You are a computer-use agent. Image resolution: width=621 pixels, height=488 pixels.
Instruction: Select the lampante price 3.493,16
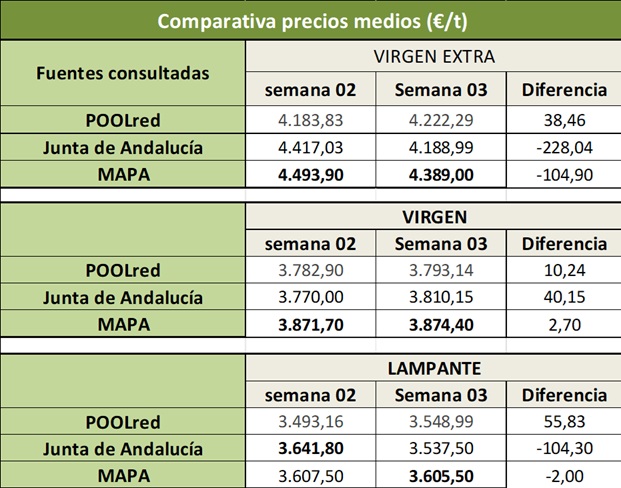pos(310,422)
